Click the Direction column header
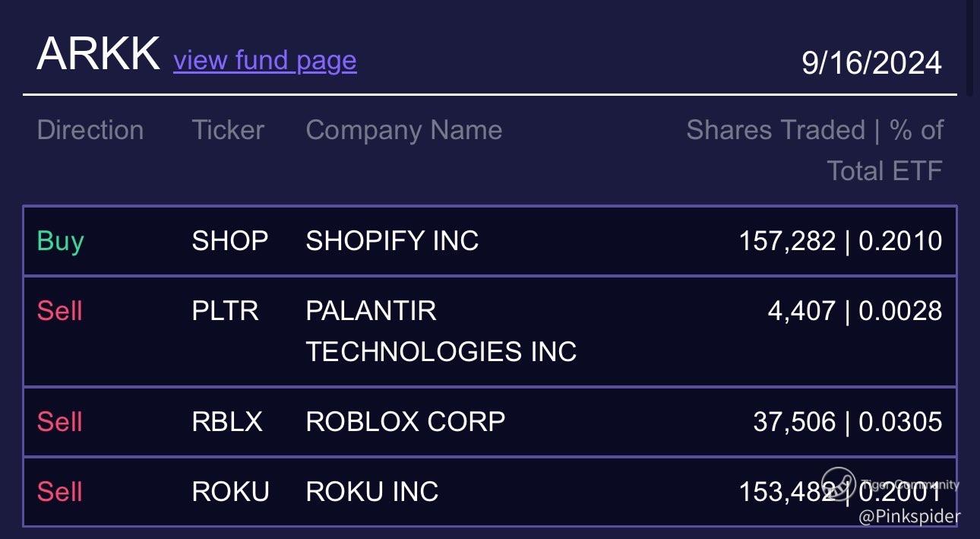This screenshot has width=980, height=539. (90, 130)
